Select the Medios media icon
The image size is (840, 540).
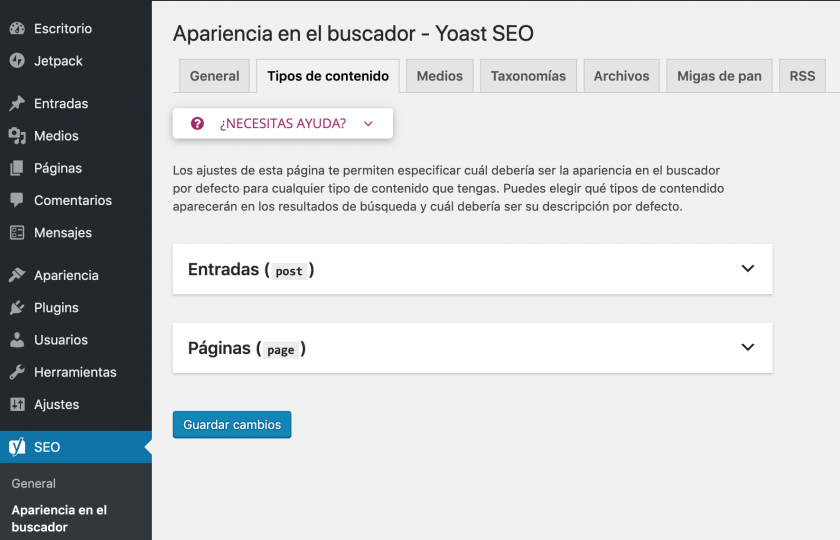click(17, 136)
